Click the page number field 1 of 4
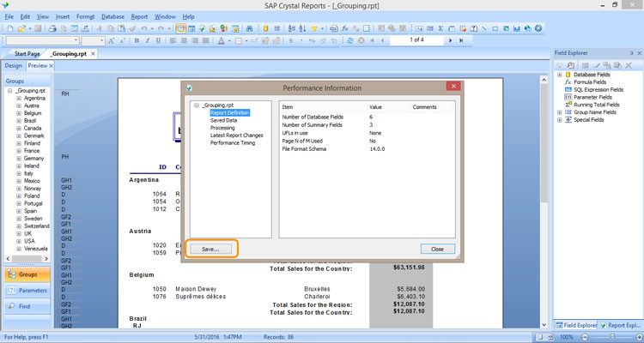 [x=416, y=40]
